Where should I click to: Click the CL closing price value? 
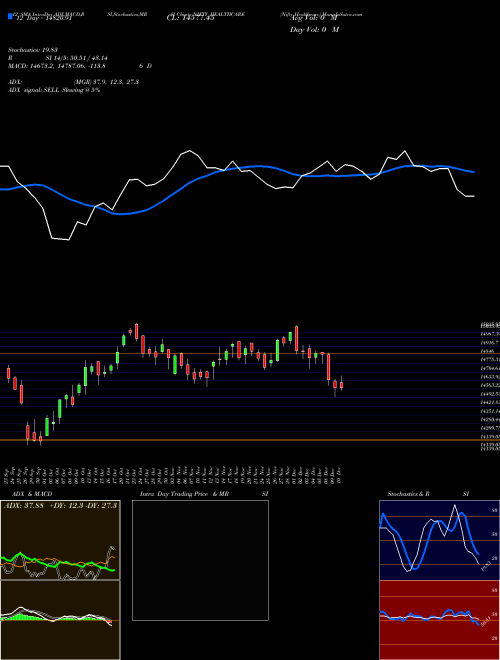(191, 19)
